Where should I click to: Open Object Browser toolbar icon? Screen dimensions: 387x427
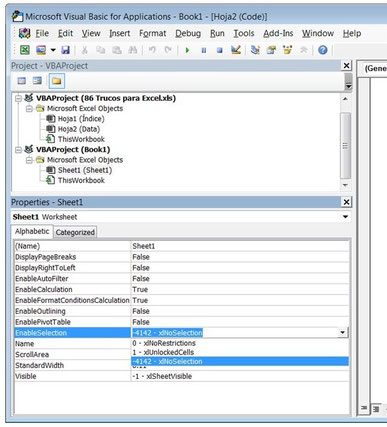coord(287,50)
